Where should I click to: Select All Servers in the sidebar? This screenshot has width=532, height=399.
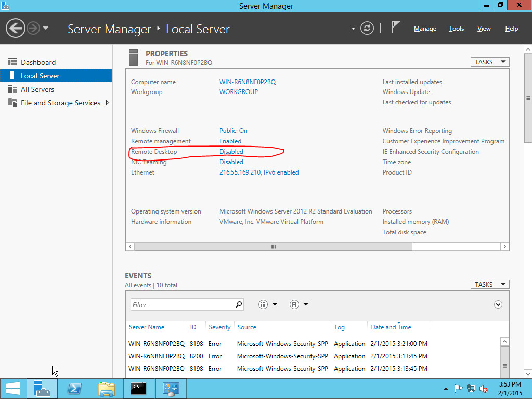tap(37, 89)
